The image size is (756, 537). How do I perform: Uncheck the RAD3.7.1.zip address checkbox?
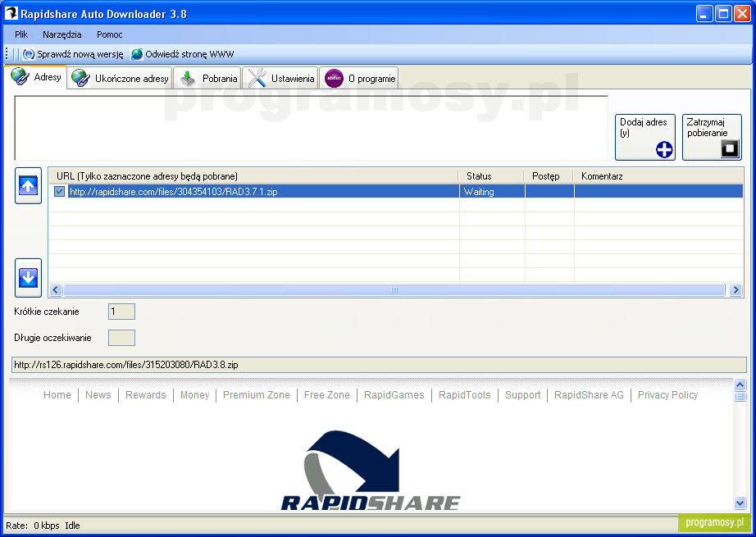click(59, 191)
